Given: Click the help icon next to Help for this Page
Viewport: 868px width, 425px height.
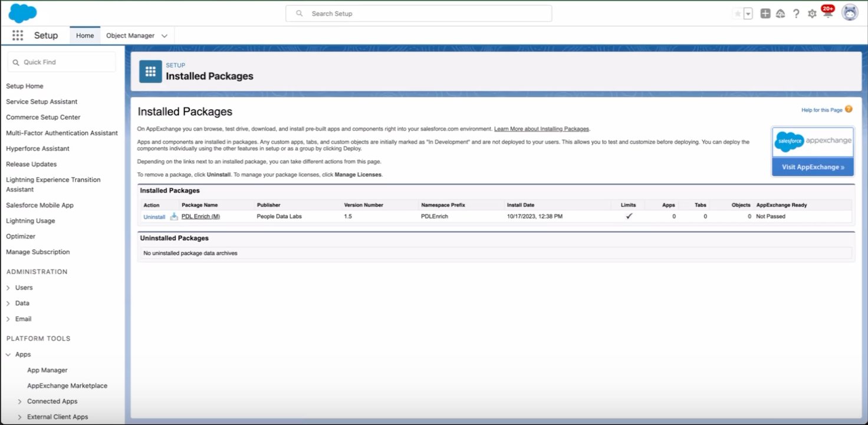Looking at the screenshot, I should pos(849,109).
